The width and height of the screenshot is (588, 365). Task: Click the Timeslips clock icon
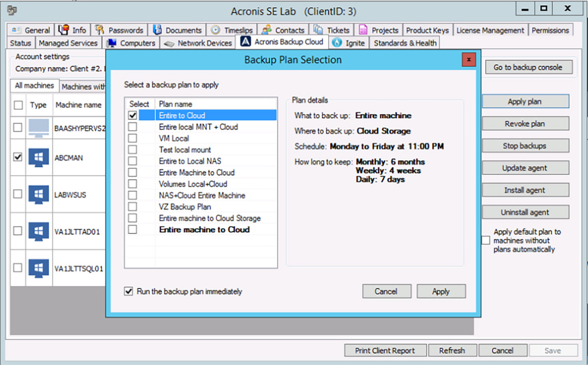point(215,30)
